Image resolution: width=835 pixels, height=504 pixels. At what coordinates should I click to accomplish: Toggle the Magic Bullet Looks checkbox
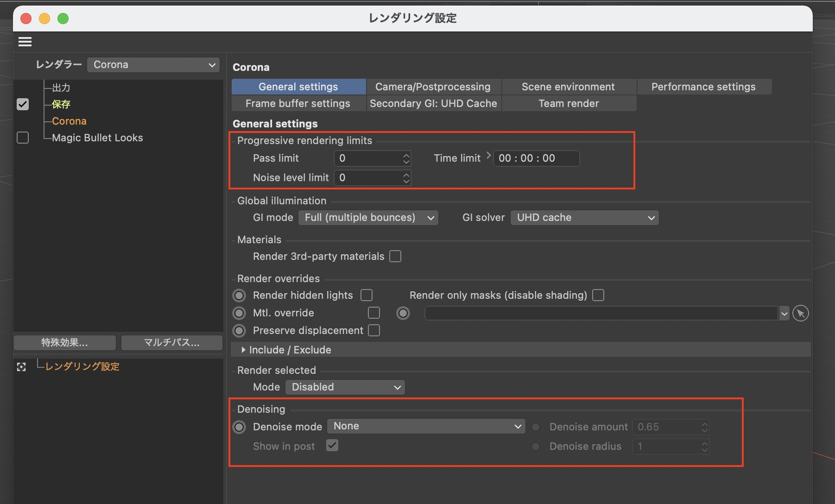tap(23, 138)
